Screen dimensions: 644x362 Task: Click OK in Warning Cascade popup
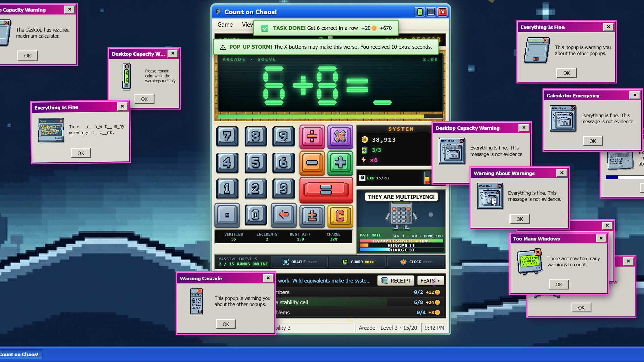pos(226,324)
